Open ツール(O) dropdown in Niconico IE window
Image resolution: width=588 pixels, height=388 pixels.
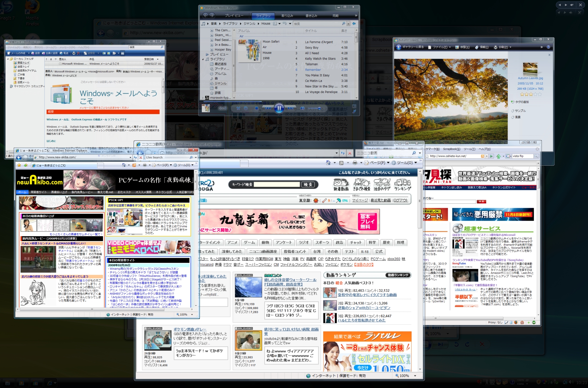pos(415,162)
